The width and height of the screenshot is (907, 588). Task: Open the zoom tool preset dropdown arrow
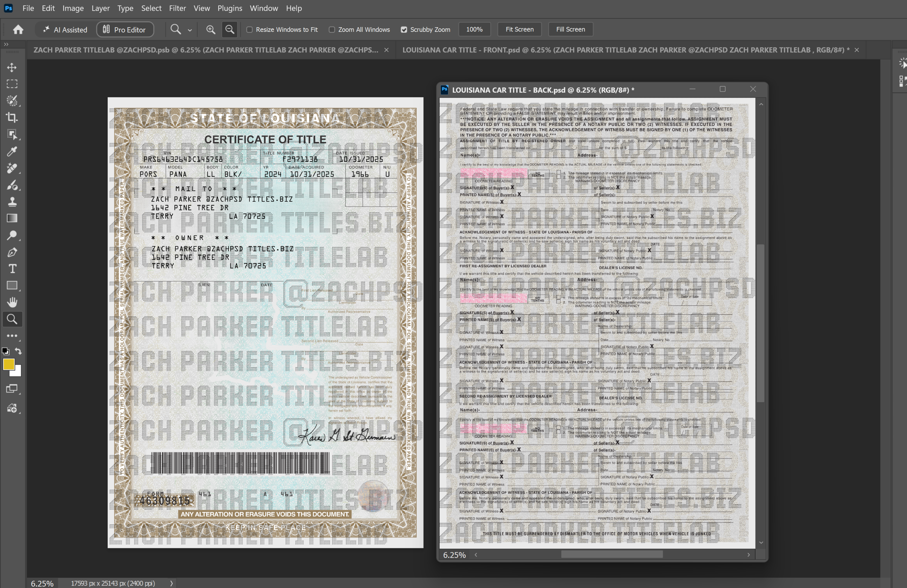pyautogui.click(x=190, y=30)
